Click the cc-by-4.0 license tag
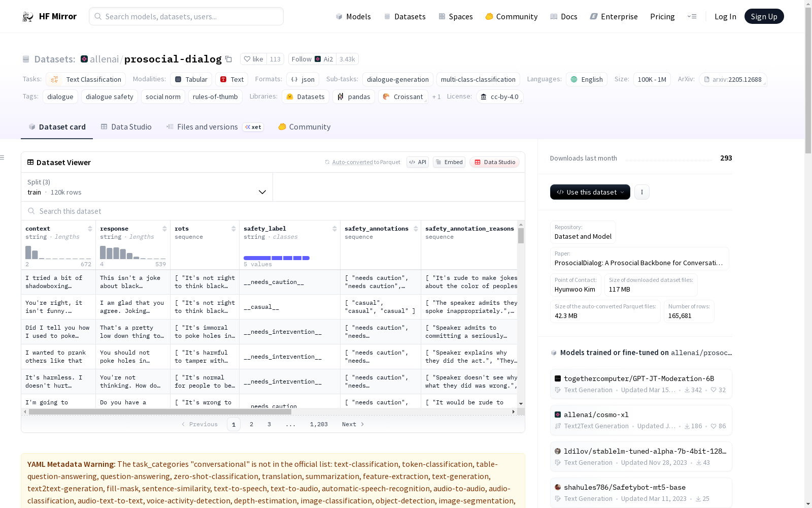 coord(500,97)
